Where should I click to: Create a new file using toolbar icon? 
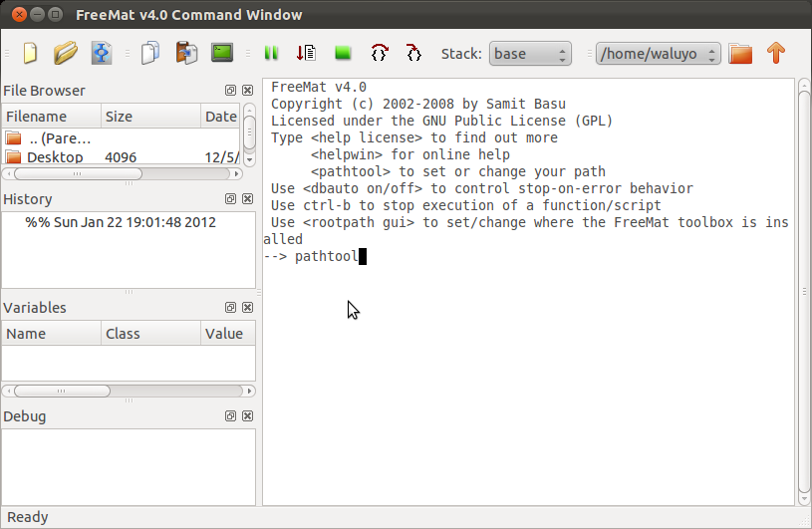[x=30, y=53]
